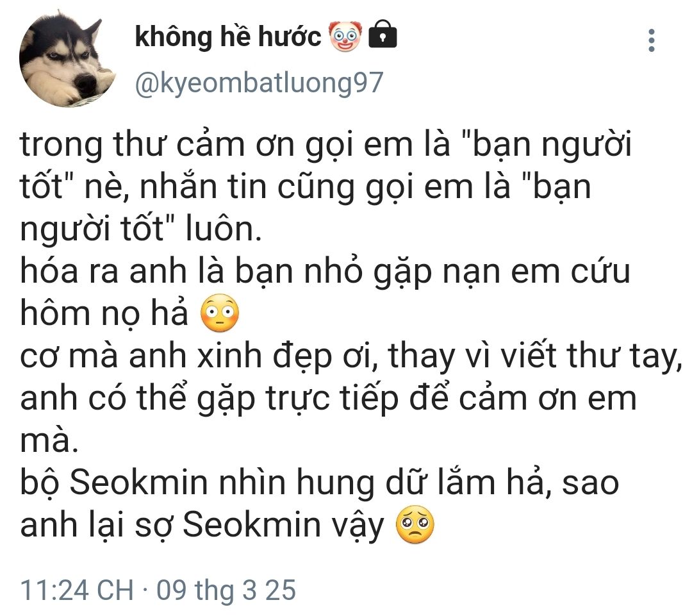The height and width of the screenshot is (616, 692).
Task: Click the line starting 'bộ Seokmin nhìn'
Action: pos(320,482)
